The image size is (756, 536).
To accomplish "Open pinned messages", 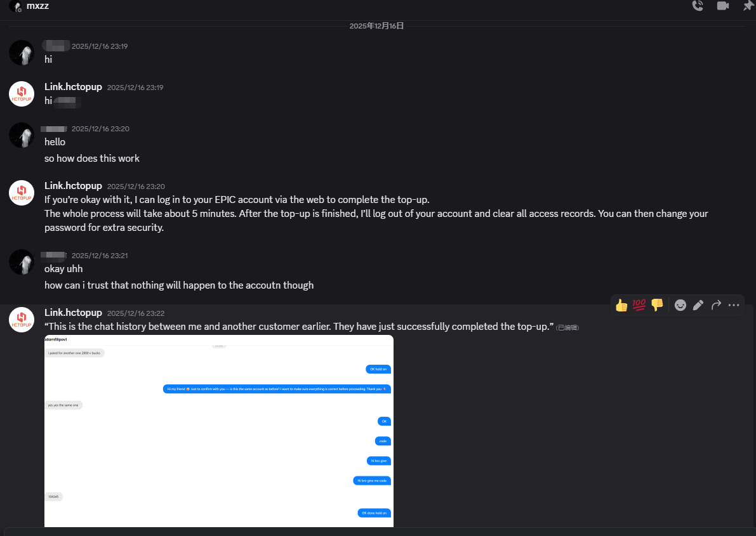I will pos(748,6).
